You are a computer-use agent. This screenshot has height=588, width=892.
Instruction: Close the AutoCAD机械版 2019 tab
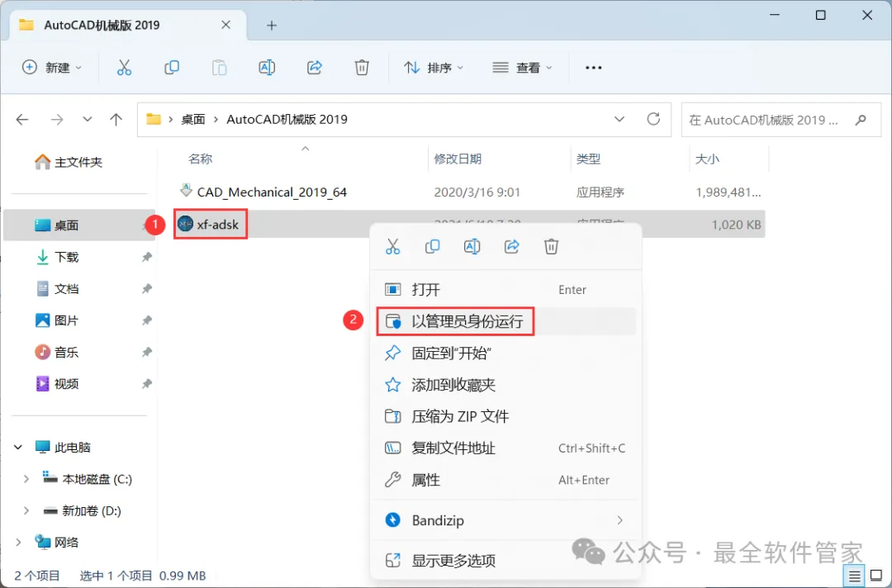click(x=225, y=25)
